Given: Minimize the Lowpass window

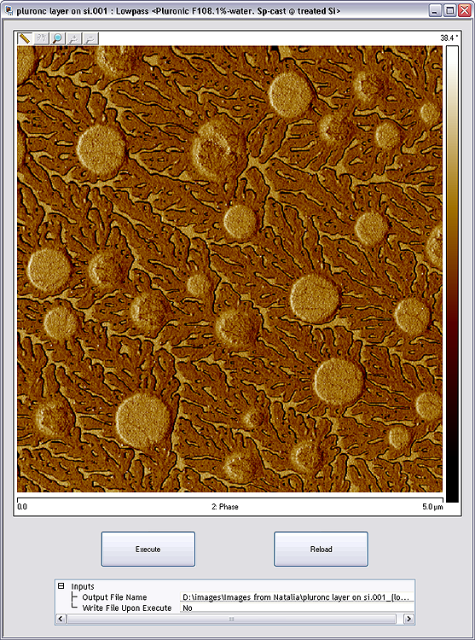Looking at the screenshot, I should [x=435, y=10].
